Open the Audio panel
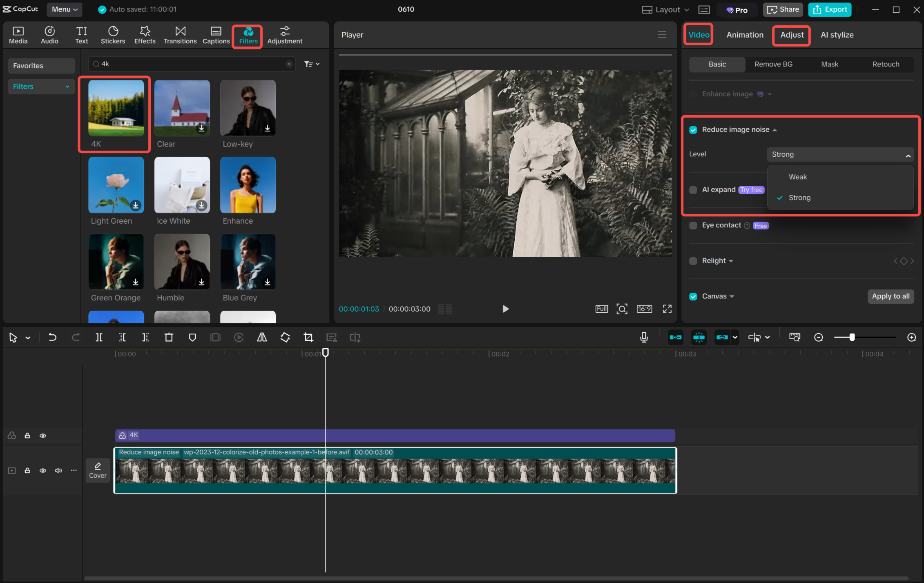The image size is (924, 583). click(49, 35)
